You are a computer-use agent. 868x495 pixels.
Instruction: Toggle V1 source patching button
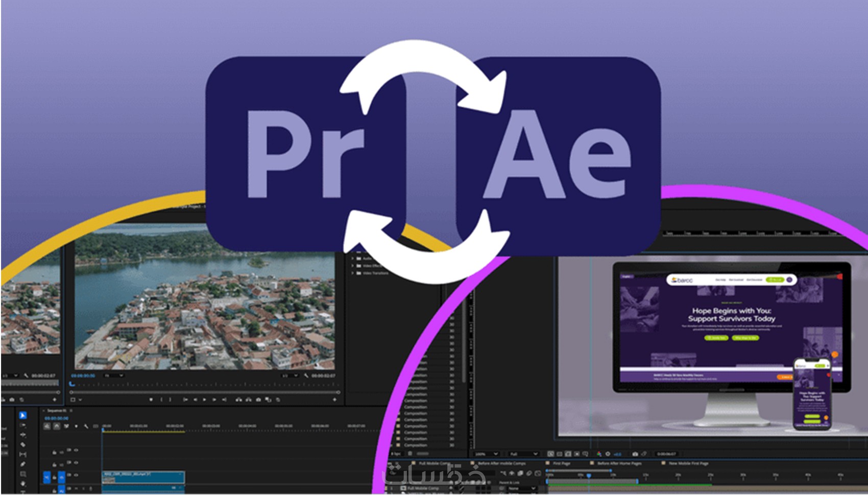pyautogui.click(x=47, y=477)
